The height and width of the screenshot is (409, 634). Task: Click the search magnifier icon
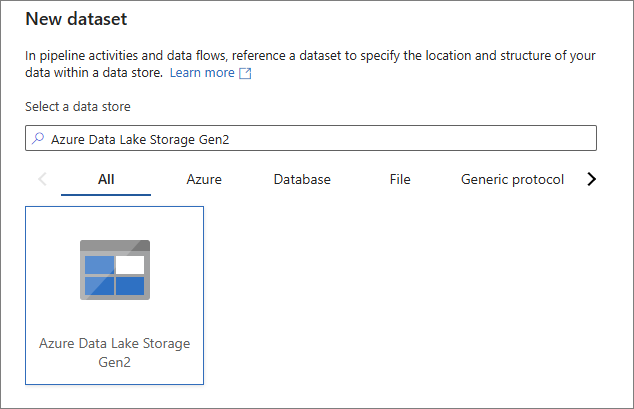38,138
